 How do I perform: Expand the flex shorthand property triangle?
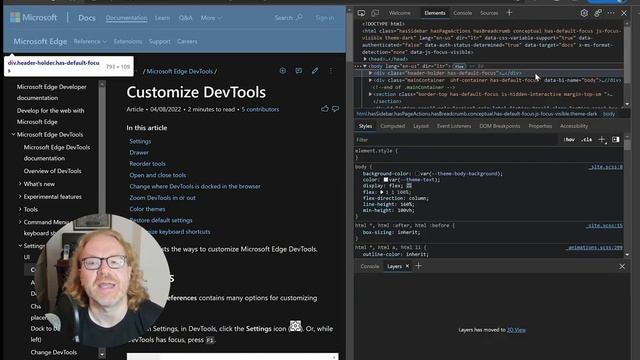(x=382, y=192)
